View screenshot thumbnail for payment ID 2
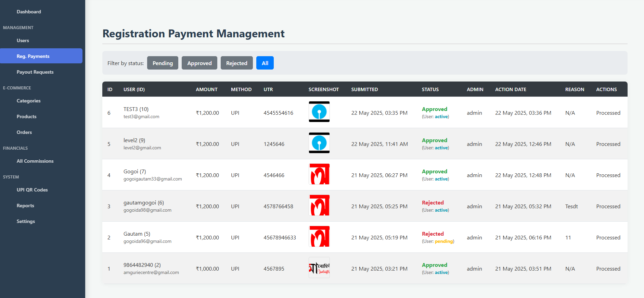The height and width of the screenshot is (298, 644). click(319, 236)
